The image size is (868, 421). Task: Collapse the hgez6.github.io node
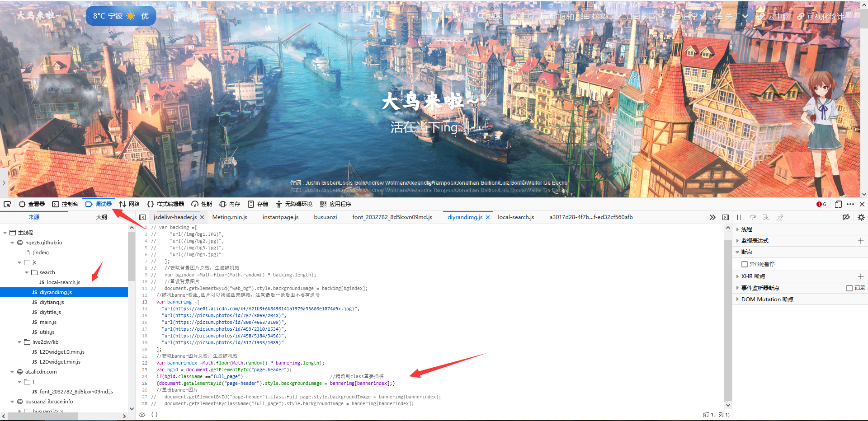coord(12,243)
